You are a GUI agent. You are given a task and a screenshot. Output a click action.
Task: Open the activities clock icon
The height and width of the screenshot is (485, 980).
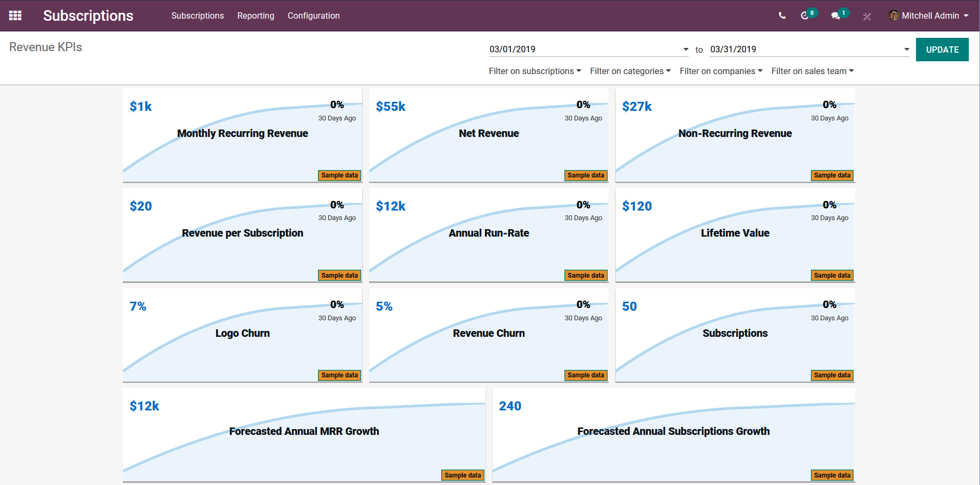point(805,16)
